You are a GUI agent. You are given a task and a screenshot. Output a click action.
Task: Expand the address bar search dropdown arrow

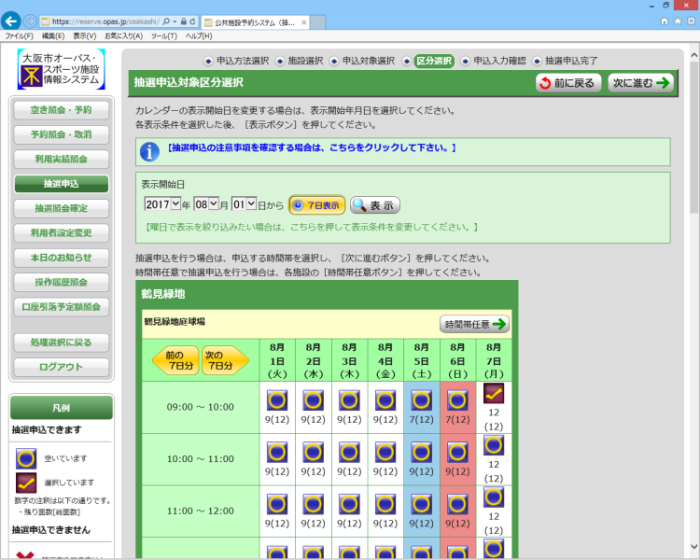(175, 21)
